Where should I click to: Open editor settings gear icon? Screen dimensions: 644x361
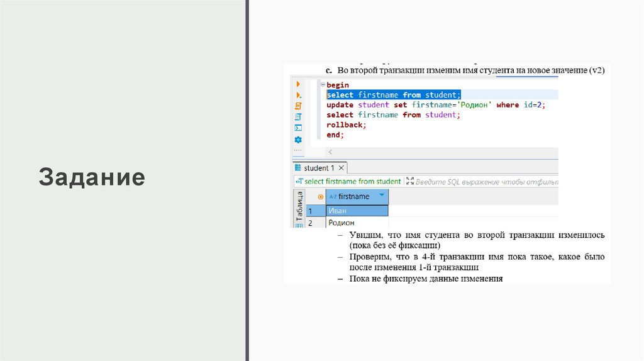298,139
